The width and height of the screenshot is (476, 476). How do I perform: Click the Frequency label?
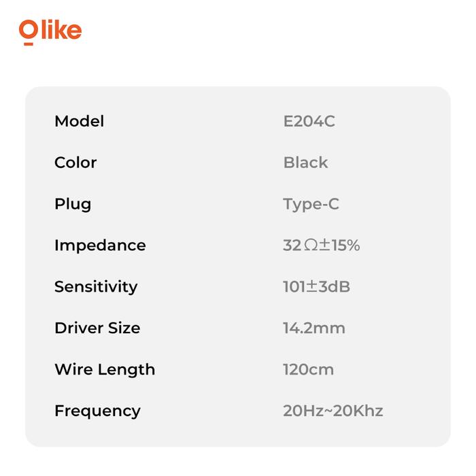pos(97,411)
